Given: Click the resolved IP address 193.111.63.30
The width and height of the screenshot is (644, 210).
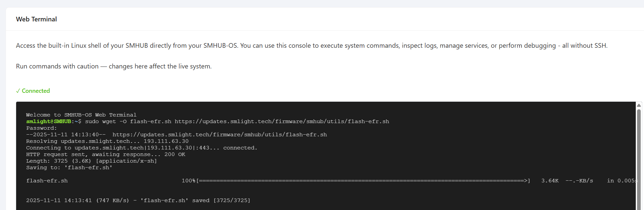Looking at the screenshot, I should (x=166, y=141).
